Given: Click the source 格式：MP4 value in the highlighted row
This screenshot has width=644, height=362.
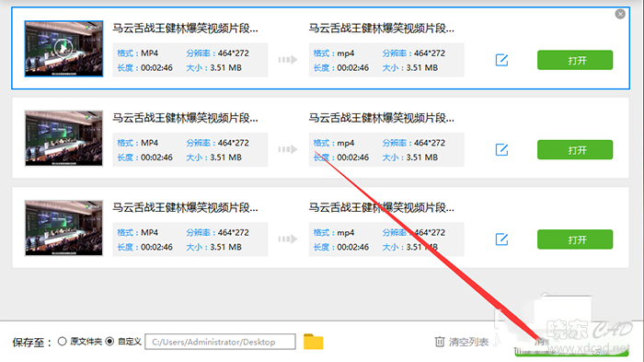Looking at the screenshot, I should (138, 53).
